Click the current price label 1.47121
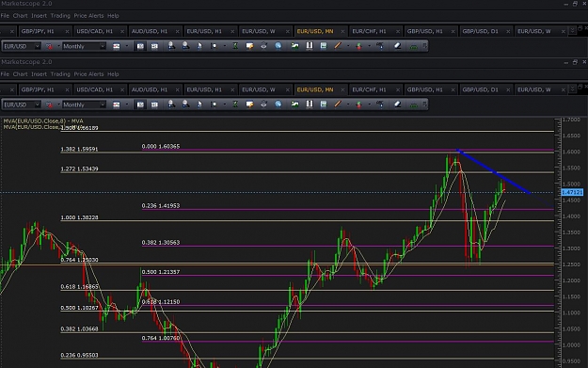The width and height of the screenshot is (588, 368). 572,192
